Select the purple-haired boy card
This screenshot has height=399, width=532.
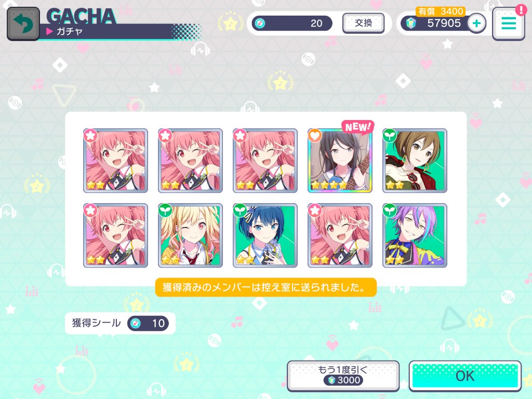pos(415,235)
